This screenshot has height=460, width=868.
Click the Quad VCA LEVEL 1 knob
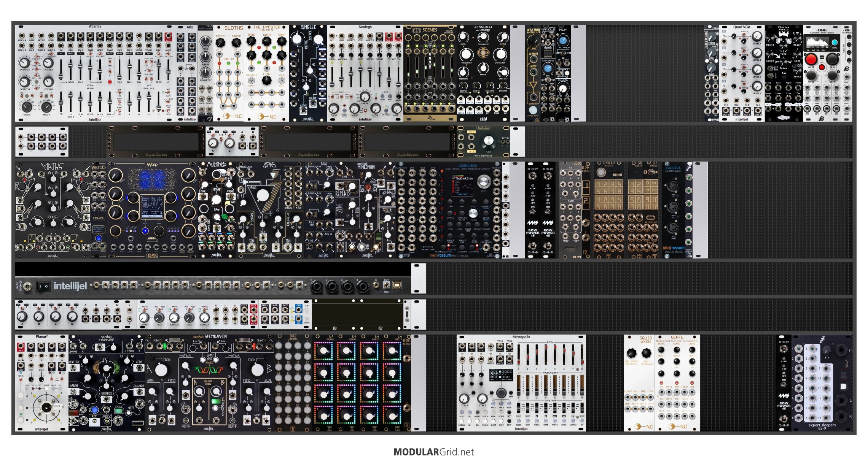(x=757, y=36)
